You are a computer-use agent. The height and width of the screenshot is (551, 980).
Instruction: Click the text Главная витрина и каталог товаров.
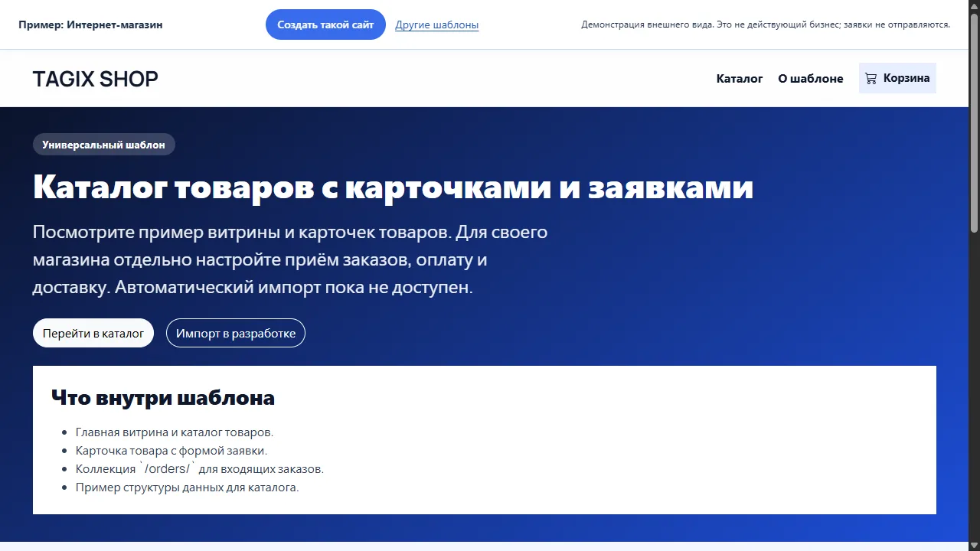[175, 432]
